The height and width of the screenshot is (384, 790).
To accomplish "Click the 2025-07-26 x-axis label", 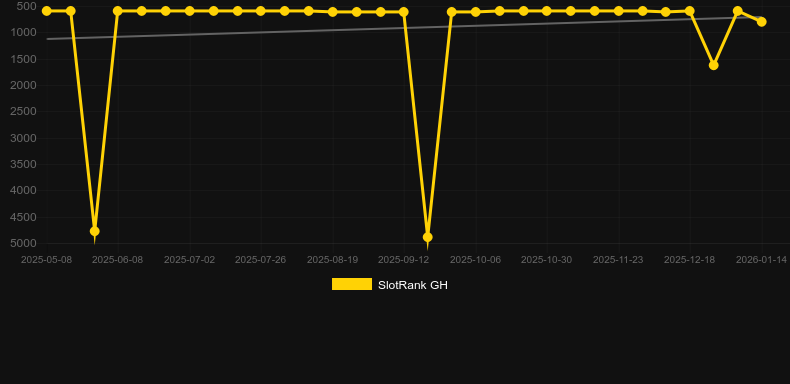I will pyautogui.click(x=260, y=260).
